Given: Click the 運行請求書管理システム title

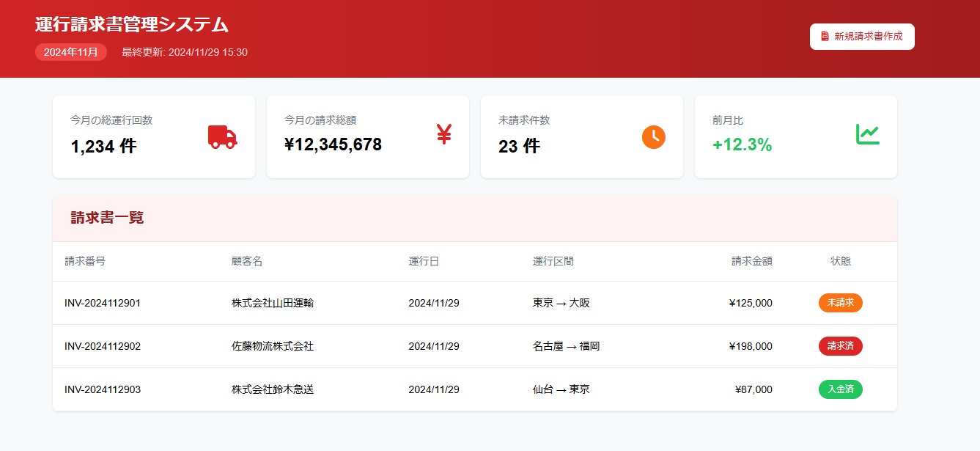Looking at the screenshot, I should tap(130, 24).
